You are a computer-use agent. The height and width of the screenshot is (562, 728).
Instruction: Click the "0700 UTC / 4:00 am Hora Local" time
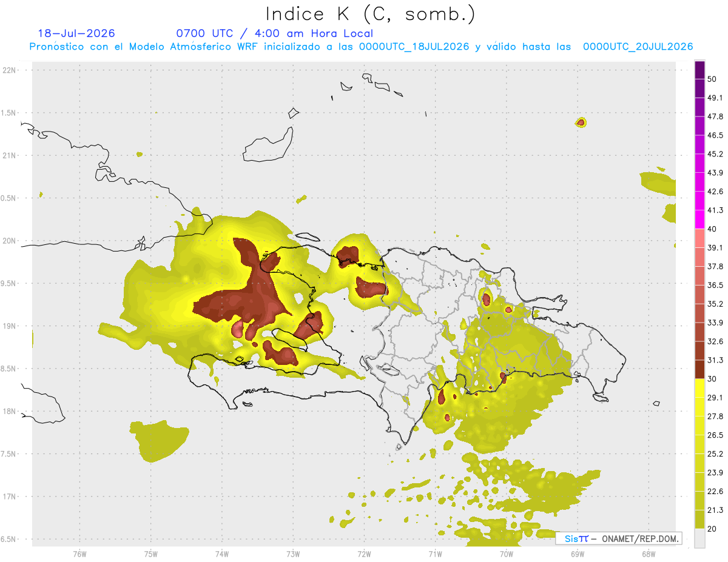click(274, 33)
